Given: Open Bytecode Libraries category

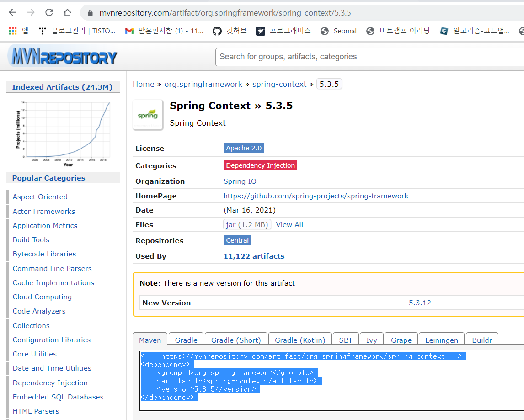Looking at the screenshot, I should pos(44,254).
